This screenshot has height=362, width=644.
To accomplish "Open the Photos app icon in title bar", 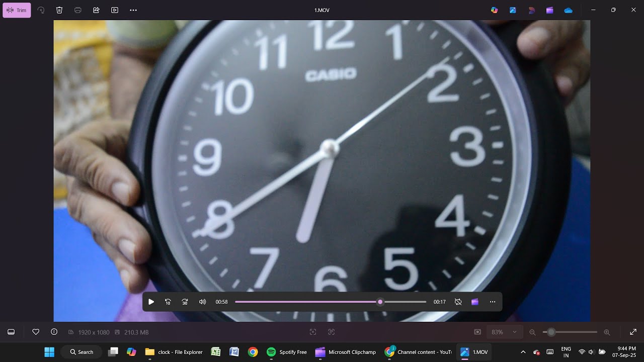I will click(513, 10).
